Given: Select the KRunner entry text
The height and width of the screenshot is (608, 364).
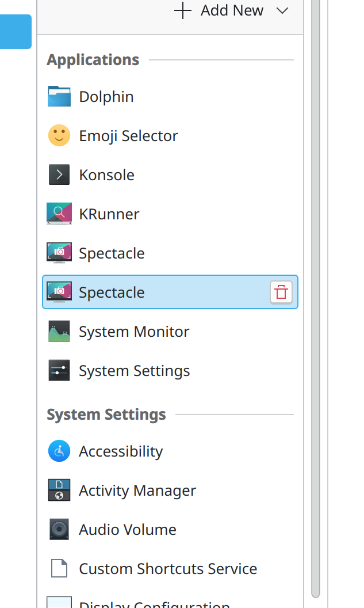Looking at the screenshot, I should click(x=109, y=214).
